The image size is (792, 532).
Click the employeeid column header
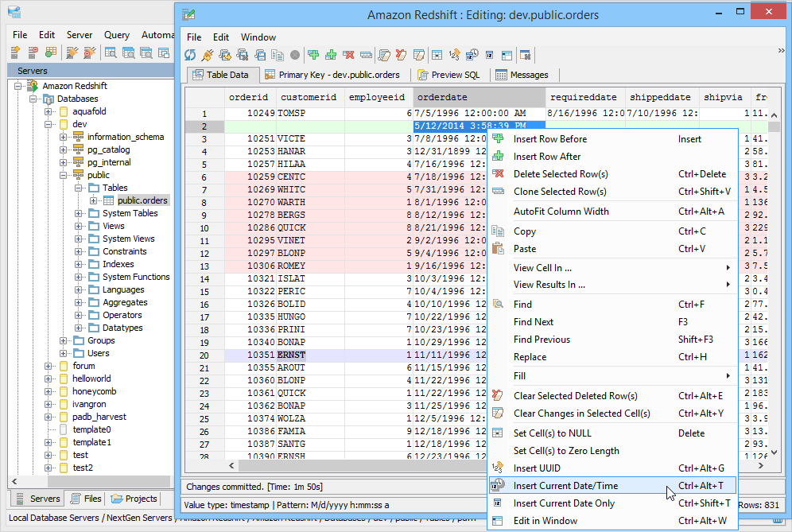click(379, 97)
